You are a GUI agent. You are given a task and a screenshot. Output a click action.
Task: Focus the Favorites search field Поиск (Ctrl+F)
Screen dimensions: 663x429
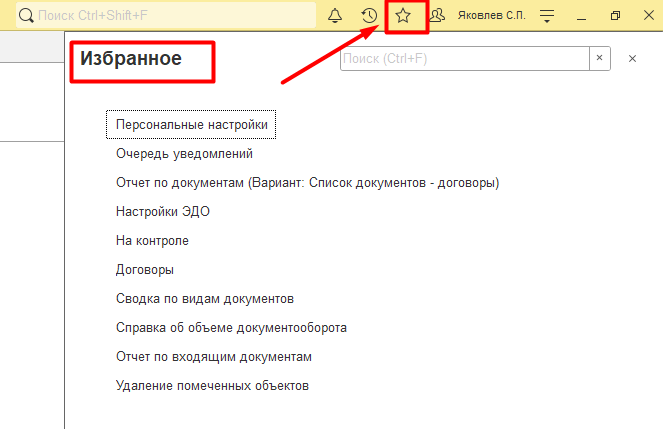pos(465,58)
